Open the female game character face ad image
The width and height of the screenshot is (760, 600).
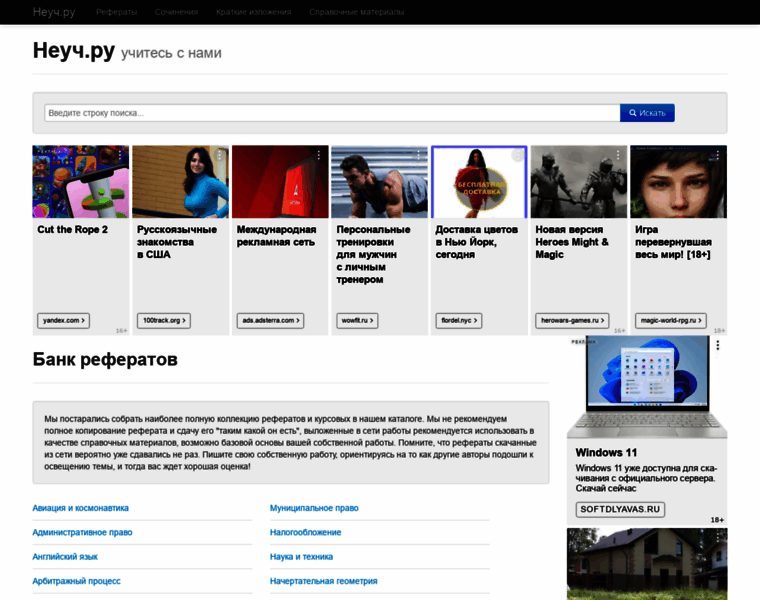(679, 182)
